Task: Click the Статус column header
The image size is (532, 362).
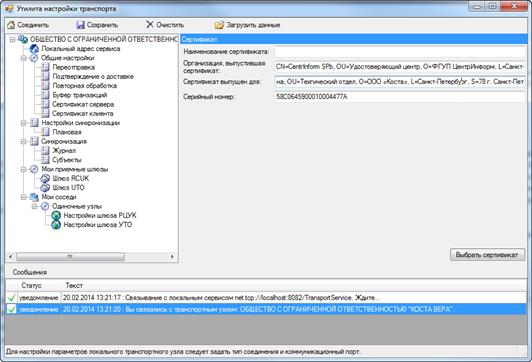Action: (x=31, y=285)
